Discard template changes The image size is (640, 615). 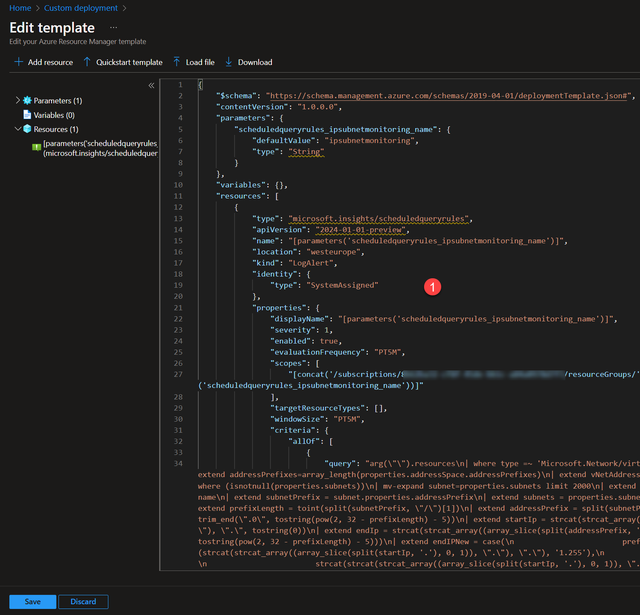coord(83,602)
